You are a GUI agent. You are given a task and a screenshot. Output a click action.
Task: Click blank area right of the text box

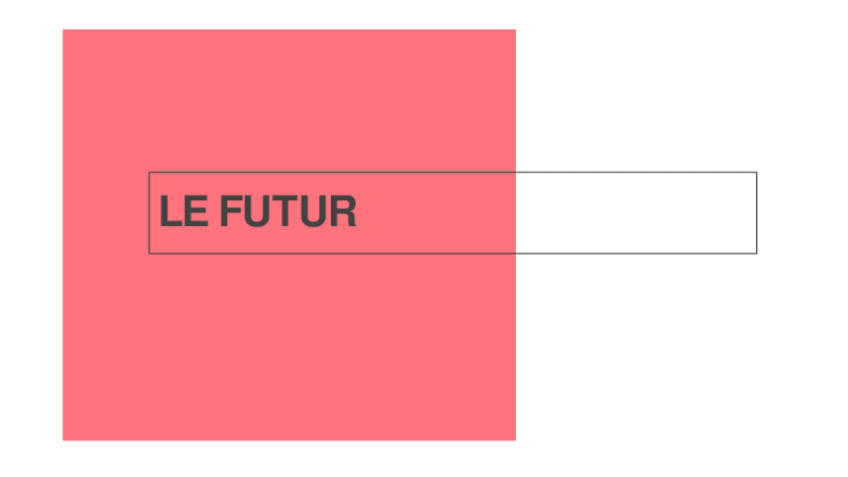[802, 212]
